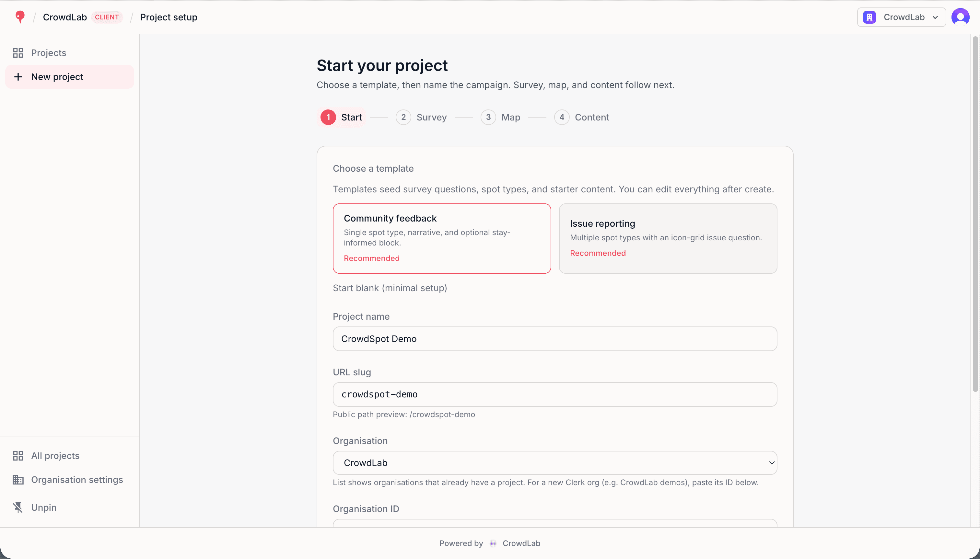Focus the Organisation ID input field
This screenshot has width=980, height=559.
pos(555,523)
